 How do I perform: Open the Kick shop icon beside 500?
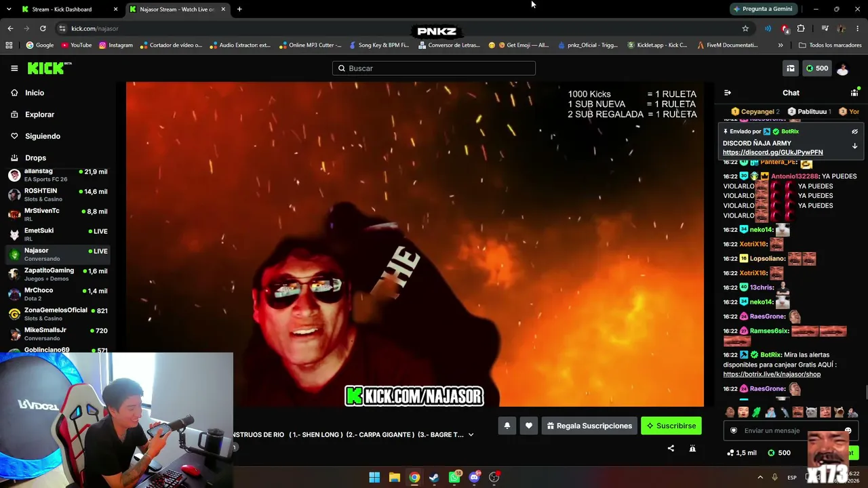point(790,68)
